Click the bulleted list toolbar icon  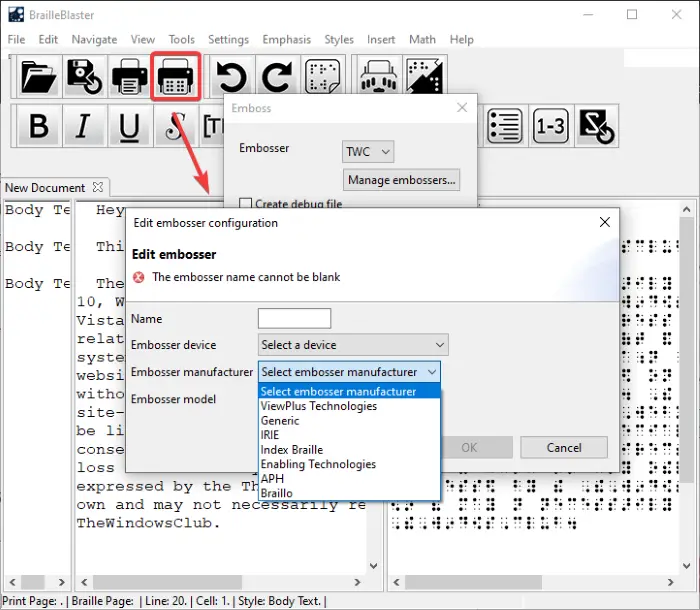click(504, 126)
